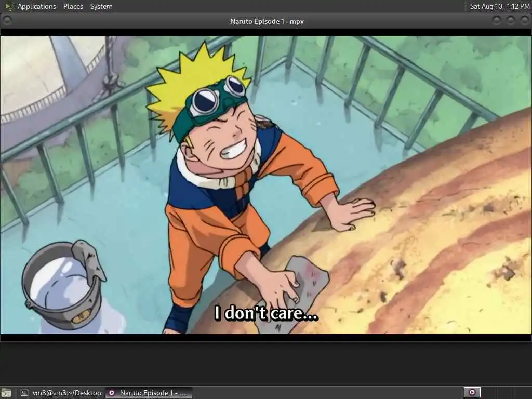The height and width of the screenshot is (399, 532).
Task: Open the System menu
Action: point(101,6)
